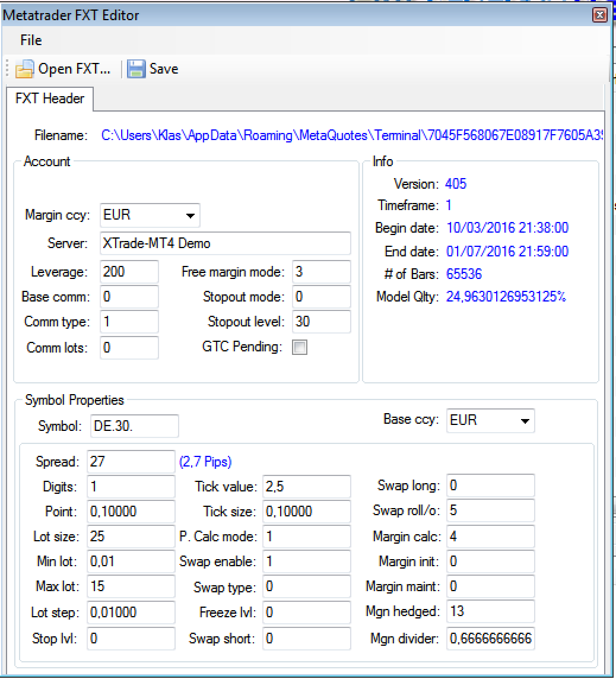Click the Free margin mode field
This screenshot has width=616, height=679.
[x=321, y=271]
